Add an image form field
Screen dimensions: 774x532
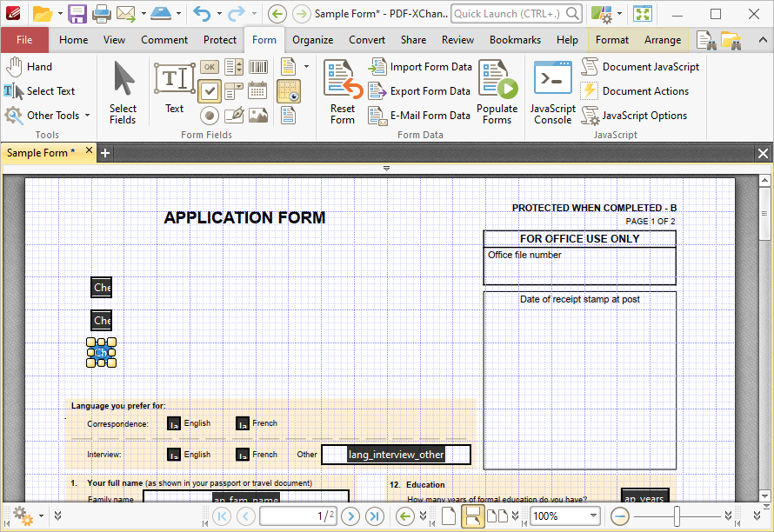258,116
